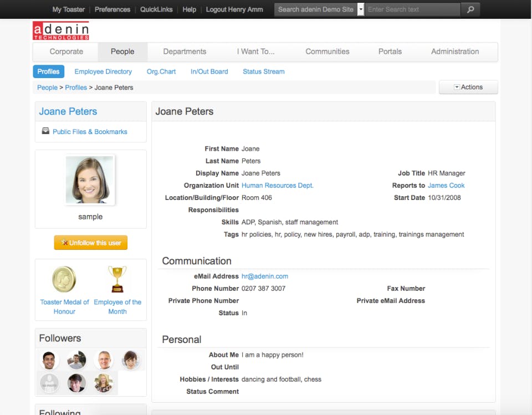This screenshot has width=532, height=415.
Task: Click the People breadcrumb link
Action: [x=47, y=88]
